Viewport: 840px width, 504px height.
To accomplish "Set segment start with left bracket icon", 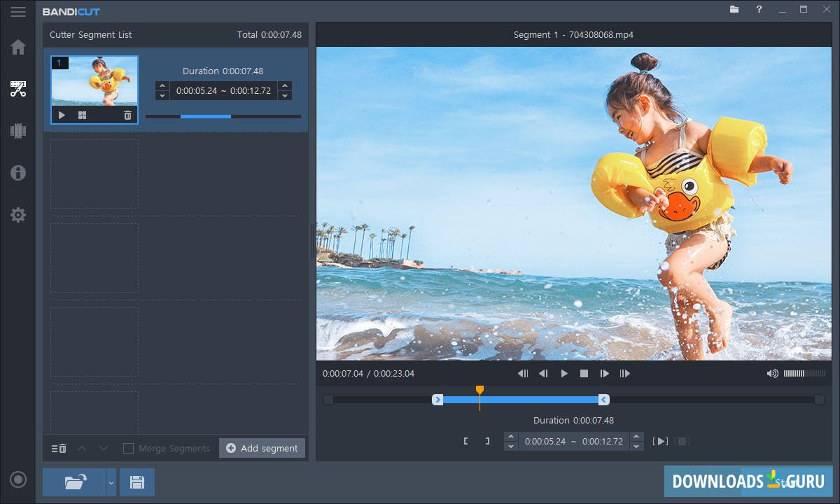I will [465, 441].
